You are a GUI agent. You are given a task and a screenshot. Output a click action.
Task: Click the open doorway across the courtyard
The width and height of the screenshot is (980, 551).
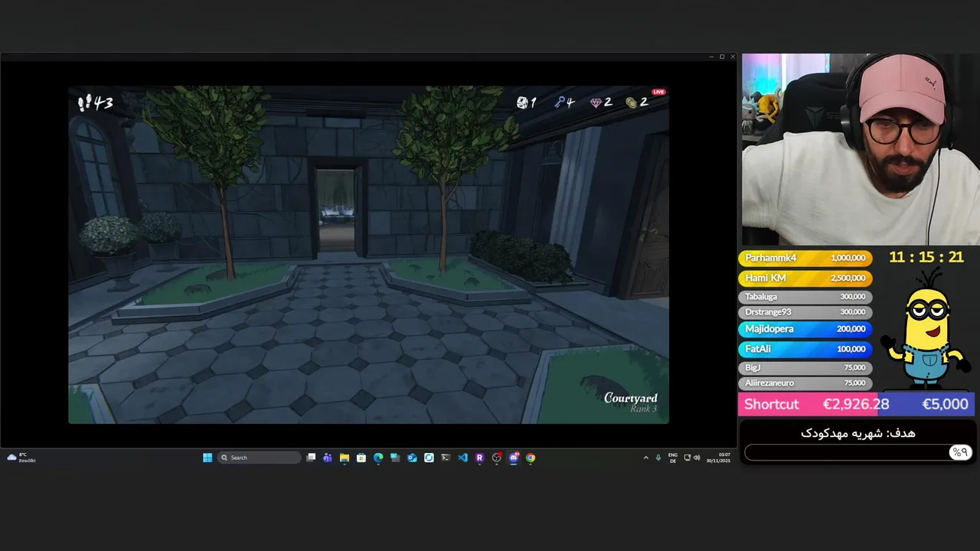click(336, 208)
